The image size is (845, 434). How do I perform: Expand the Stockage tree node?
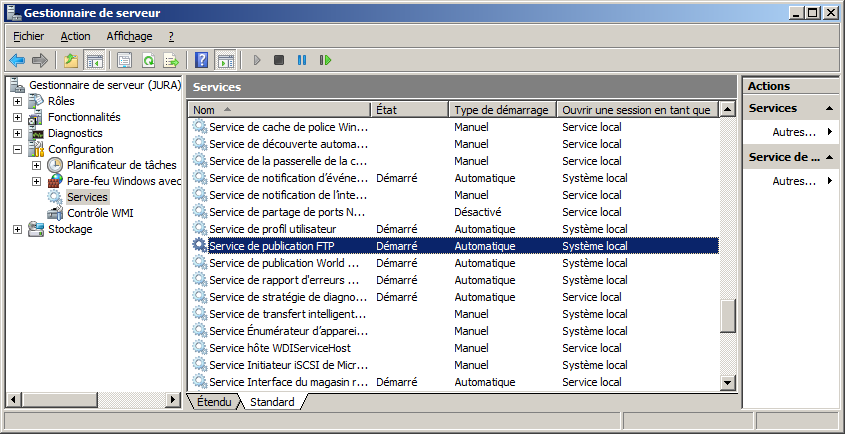(x=17, y=229)
